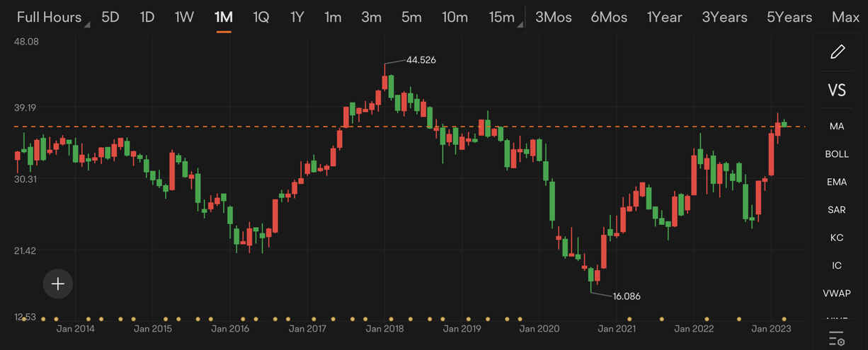Toggle the SAR indicator

837,210
